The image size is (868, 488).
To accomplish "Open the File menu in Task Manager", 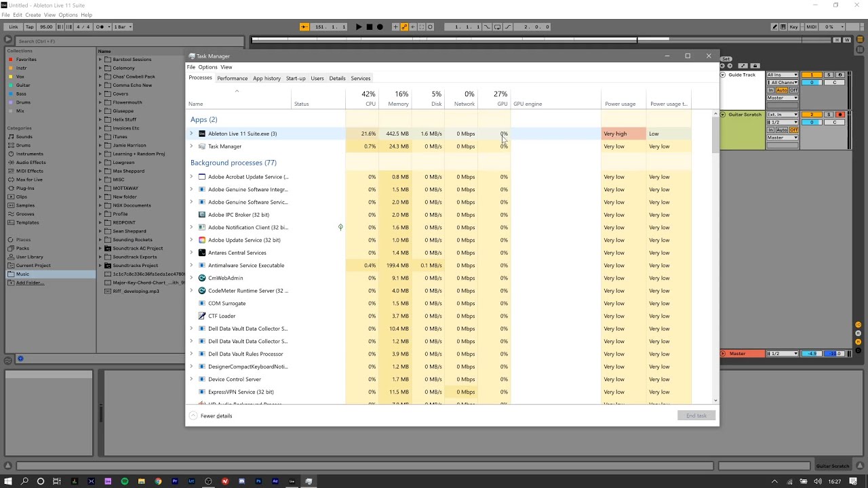I will pyautogui.click(x=191, y=67).
